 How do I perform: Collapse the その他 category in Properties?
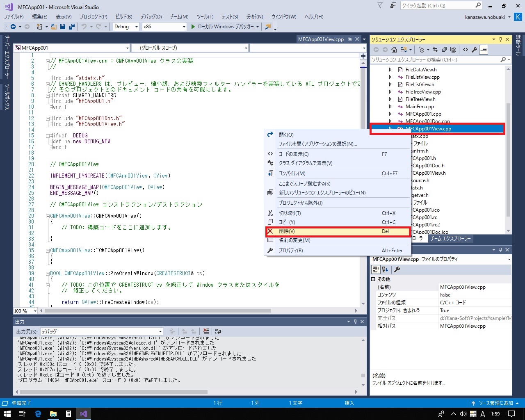point(373,279)
